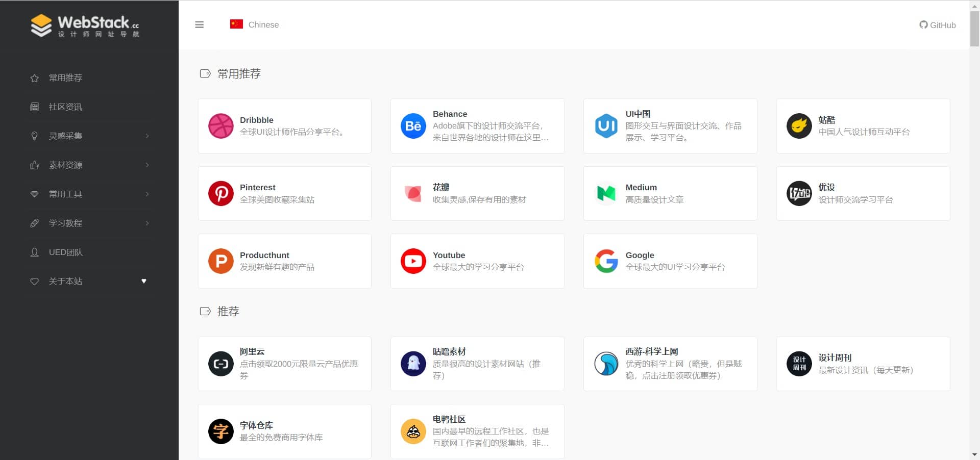Screen dimensions: 980x460
Task: Click the 阿里云 dark logo icon
Action: [220, 364]
